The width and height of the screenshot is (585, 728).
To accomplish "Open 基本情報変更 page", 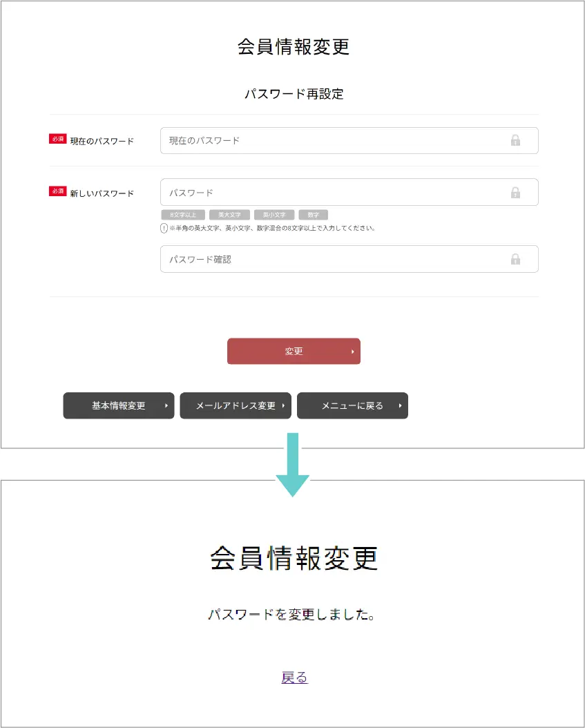I will pos(119,406).
